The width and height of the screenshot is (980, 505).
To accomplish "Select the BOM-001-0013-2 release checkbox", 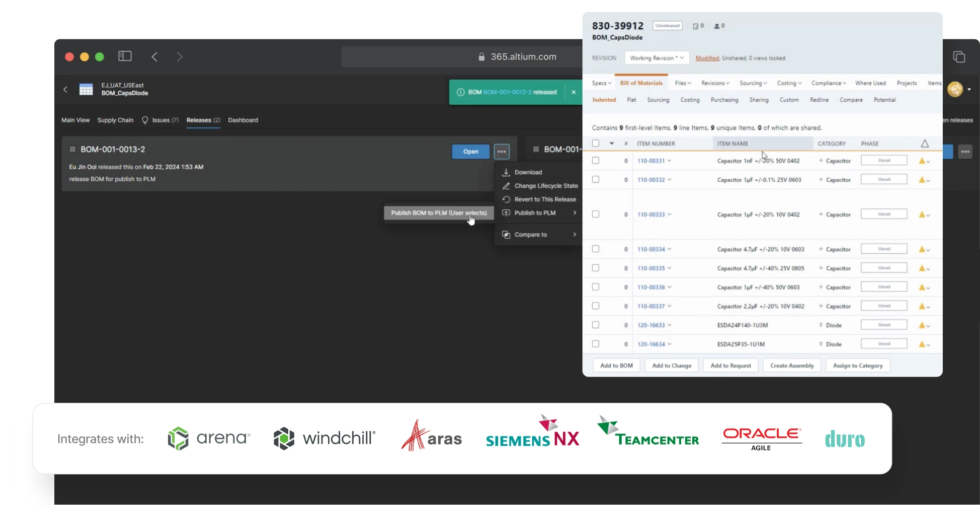I will click(72, 150).
